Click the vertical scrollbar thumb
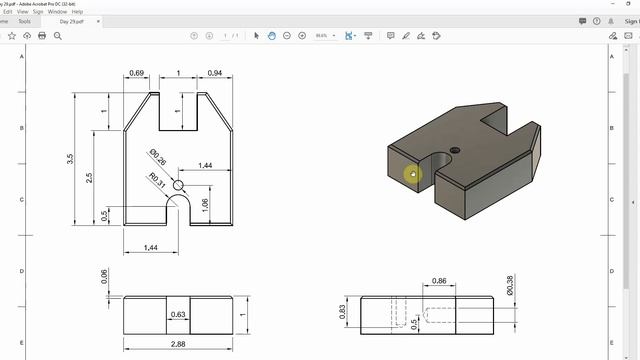This screenshot has width=640, height=360. click(627, 181)
